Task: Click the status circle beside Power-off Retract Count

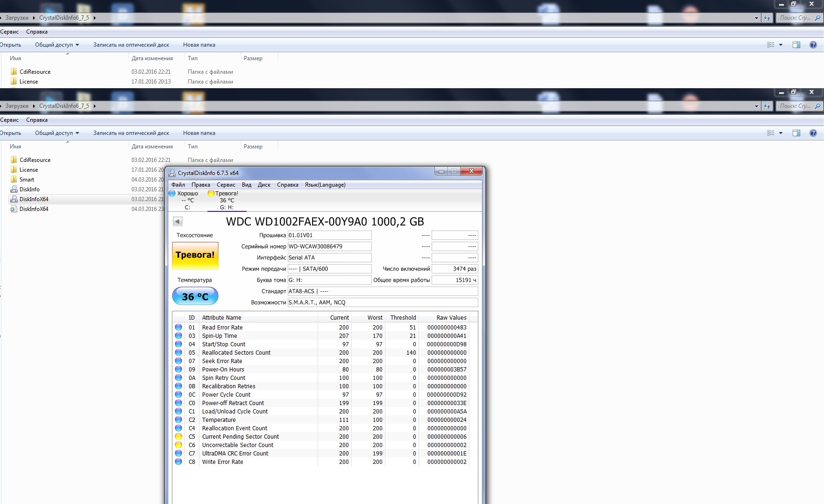Action: [x=178, y=403]
